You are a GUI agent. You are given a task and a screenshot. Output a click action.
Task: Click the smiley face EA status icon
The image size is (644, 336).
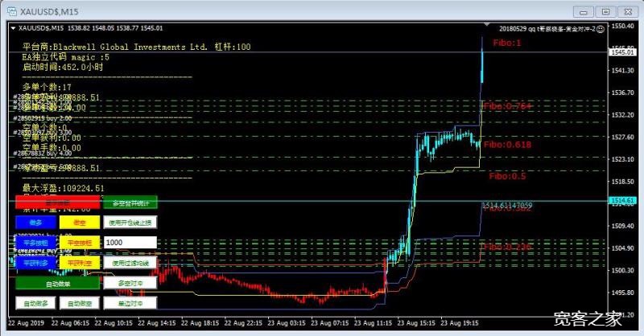click(x=601, y=29)
